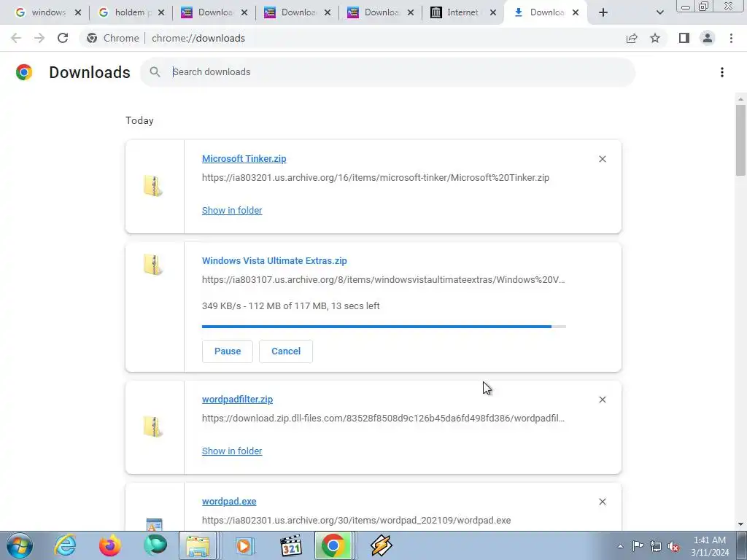Open Winamp lightning icon on taskbar
Screen dimensions: 747x560
(381, 545)
